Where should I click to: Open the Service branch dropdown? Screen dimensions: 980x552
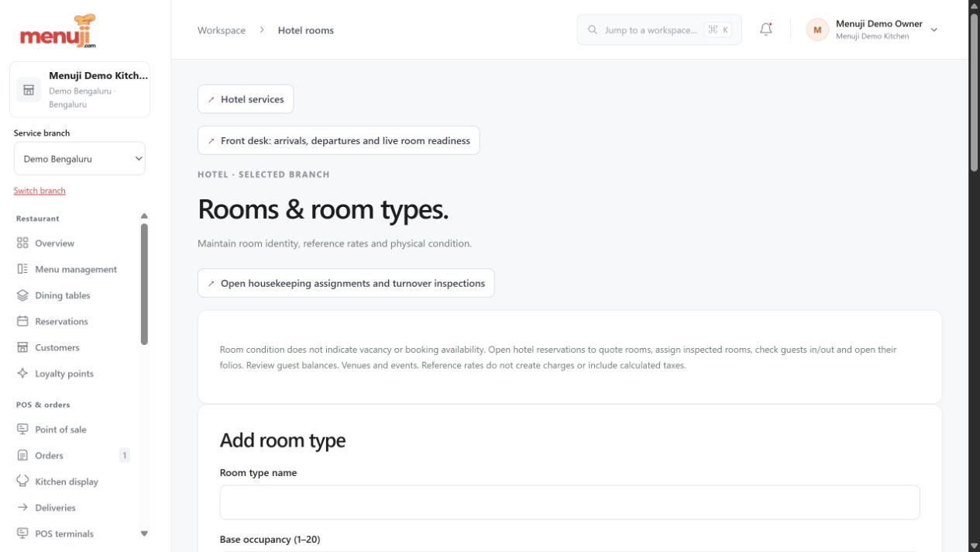coord(80,159)
